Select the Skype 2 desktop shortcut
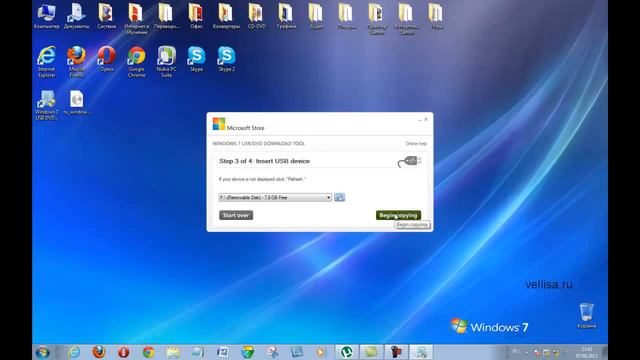 (x=227, y=59)
